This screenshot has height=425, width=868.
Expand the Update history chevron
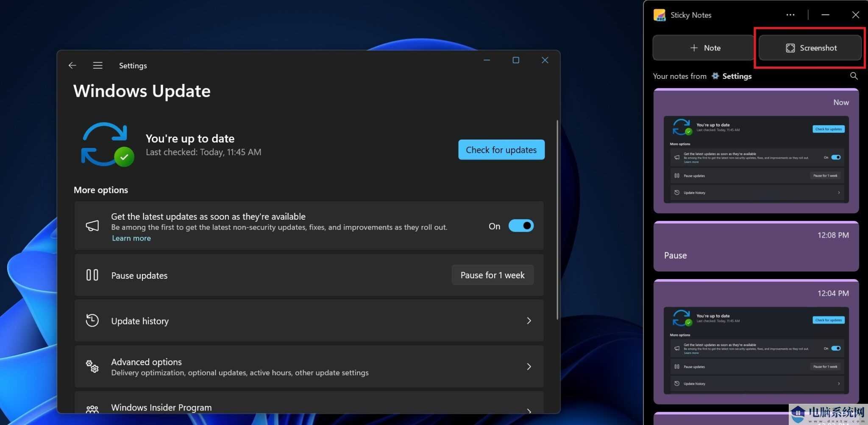pyautogui.click(x=529, y=321)
